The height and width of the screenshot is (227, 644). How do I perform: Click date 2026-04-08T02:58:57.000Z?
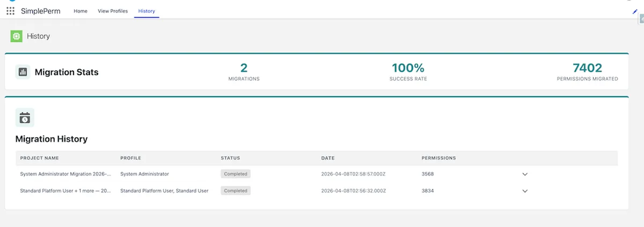tap(353, 174)
